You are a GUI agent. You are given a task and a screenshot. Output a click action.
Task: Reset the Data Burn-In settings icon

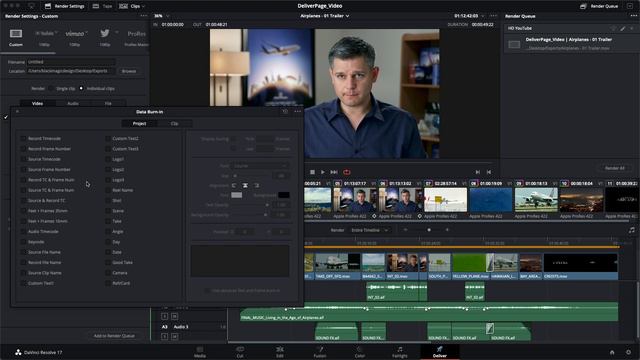(285, 111)
